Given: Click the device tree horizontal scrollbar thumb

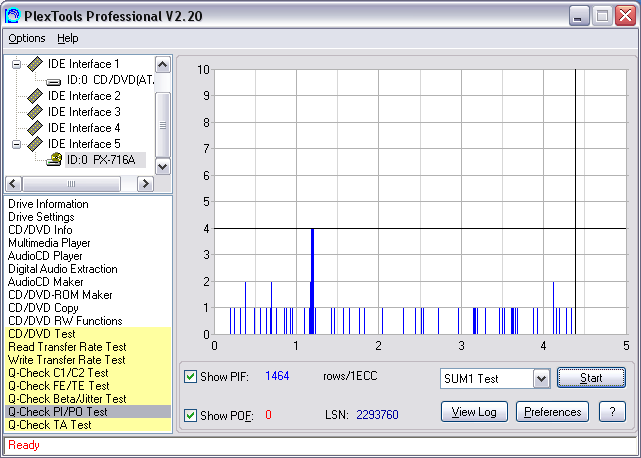Looking at the screenshot, I should 72,184.
